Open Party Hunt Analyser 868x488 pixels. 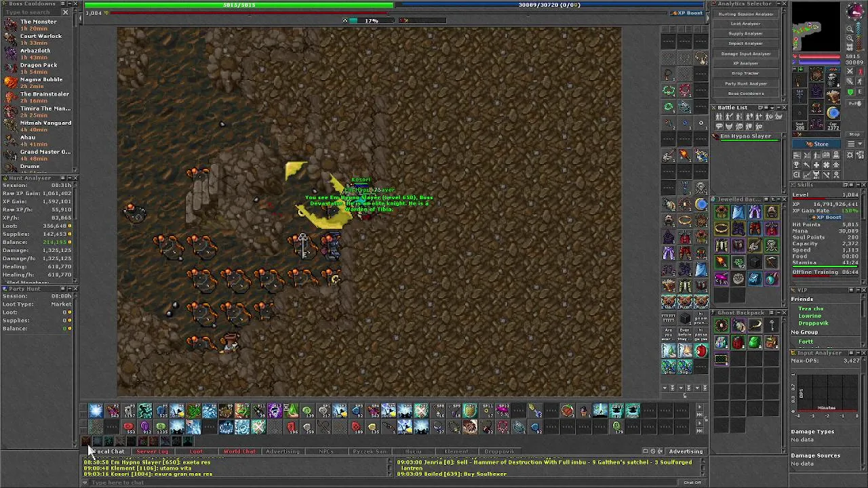(x=746, y=83)
